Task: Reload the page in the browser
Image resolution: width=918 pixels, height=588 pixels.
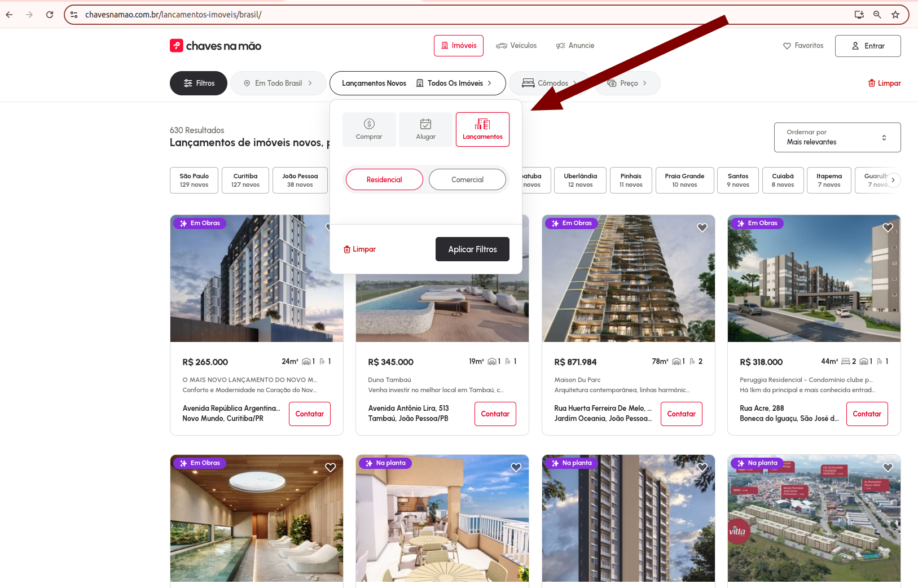Action: click(x=50, y=15)
